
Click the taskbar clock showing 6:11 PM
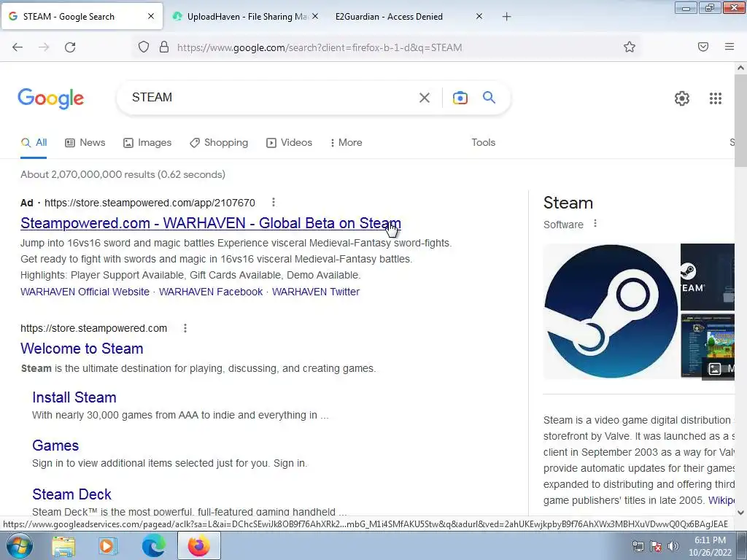710,546
